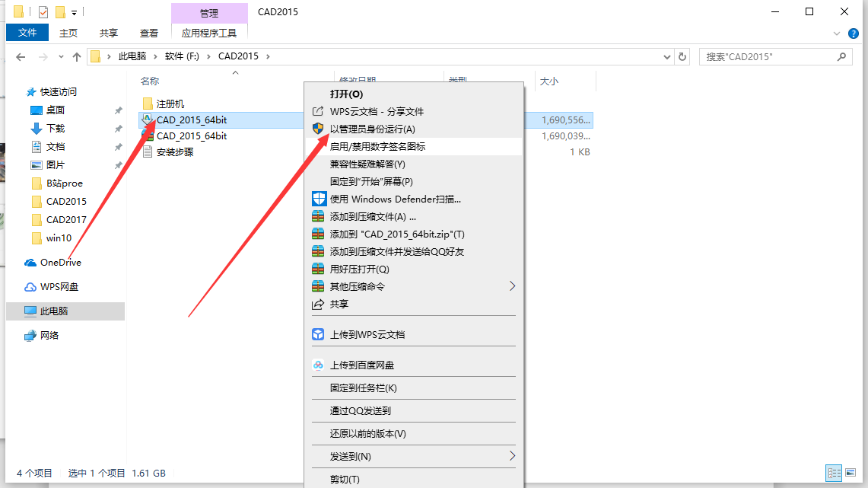Click the WPS cloud share icon in context menu
Image resolution: width=868 pixels, height=488 pixels.
318,111
